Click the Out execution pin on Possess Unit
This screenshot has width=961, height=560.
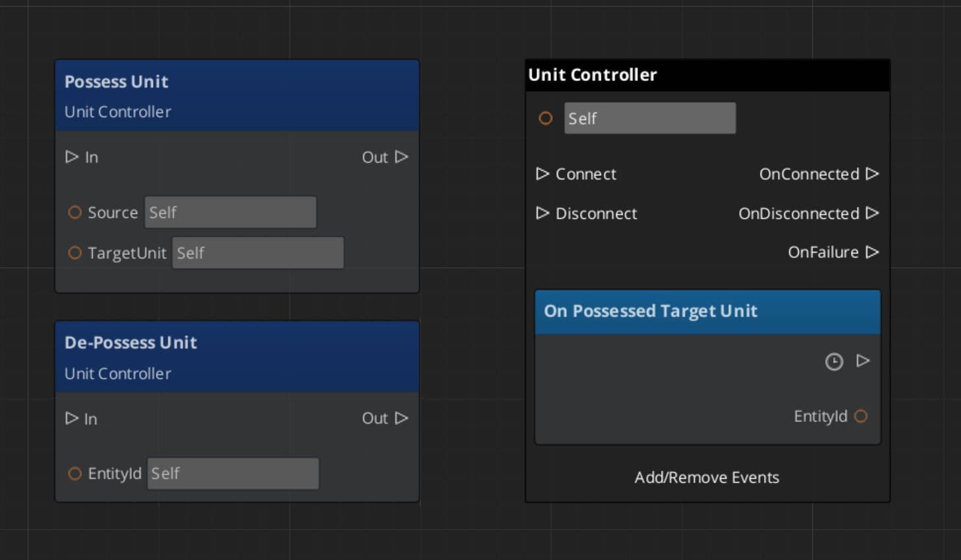[x=401, y=157]
